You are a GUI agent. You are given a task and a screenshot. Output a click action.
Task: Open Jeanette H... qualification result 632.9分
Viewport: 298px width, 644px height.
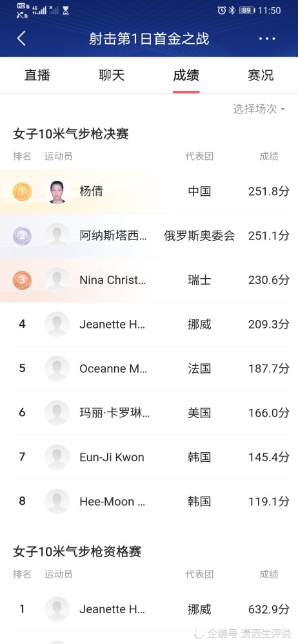coord(149,609)
